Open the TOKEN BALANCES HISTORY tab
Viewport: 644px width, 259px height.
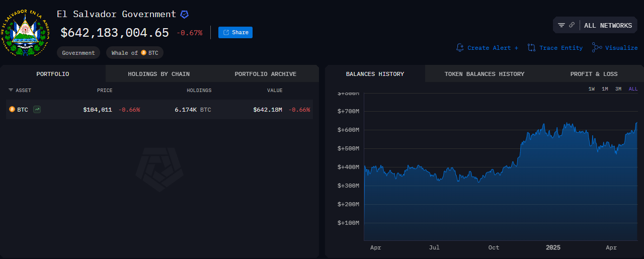(484, 74)
